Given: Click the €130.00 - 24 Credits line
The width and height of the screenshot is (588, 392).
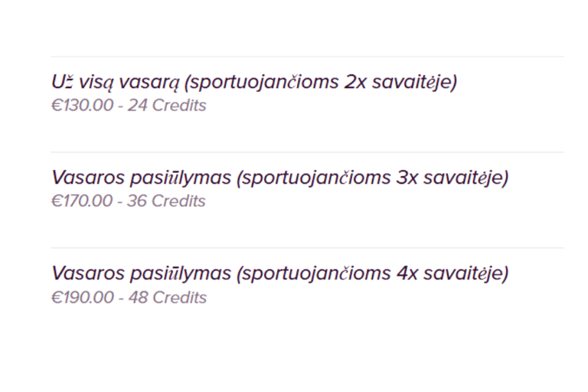Looking at the screenshot, I should tap(129, 106).
